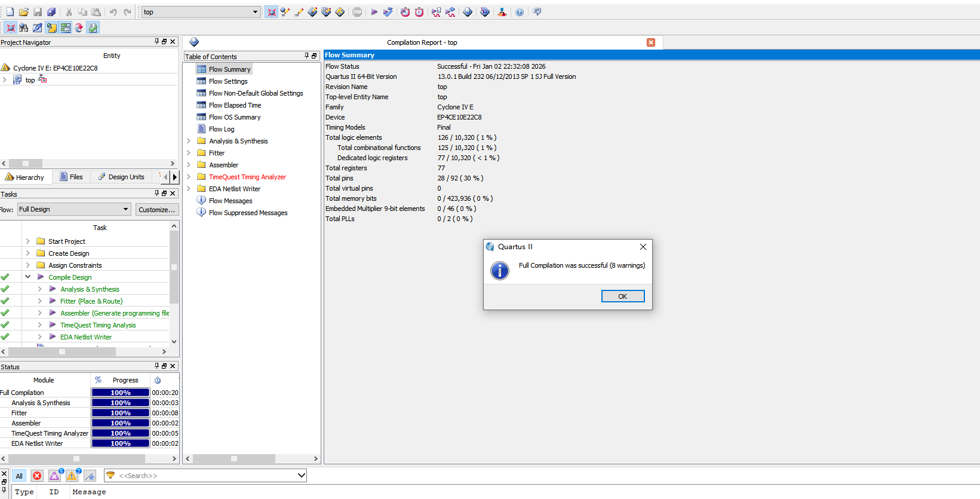The width and height of the screenshot is (980, 499).
Task: Toggle the flagged messages filter
Action: [90, 476]
